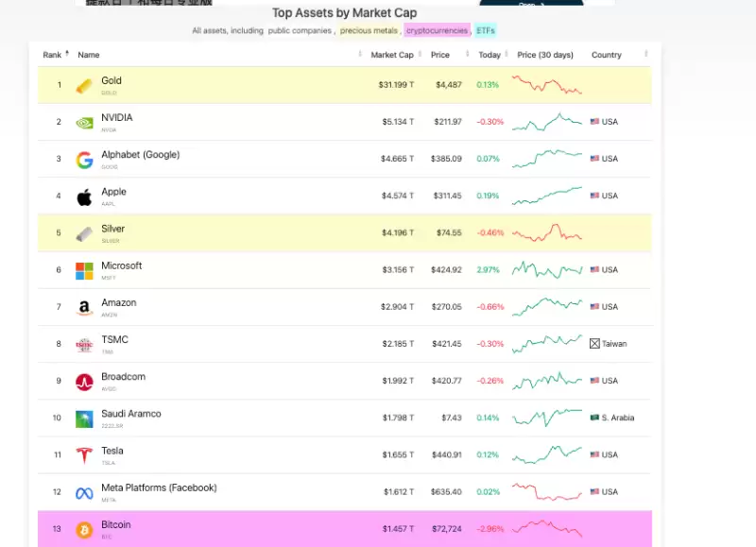Click Silver price $74.55
The image size is (756, 547).
coord(449,232)
